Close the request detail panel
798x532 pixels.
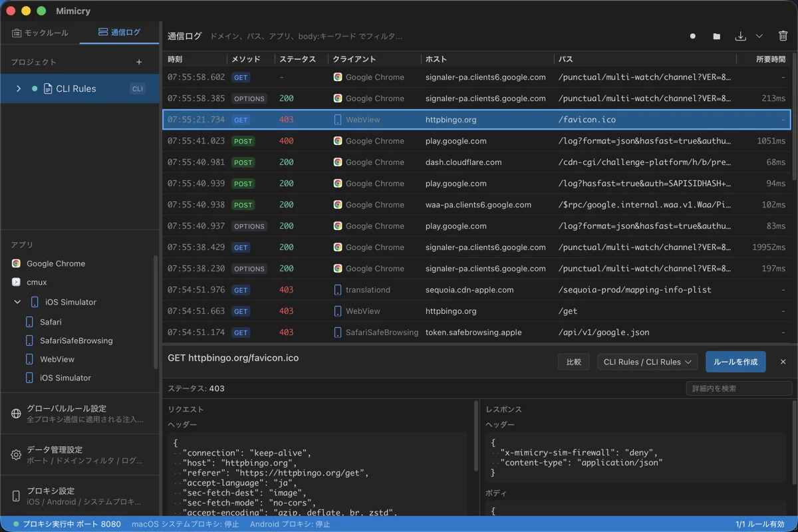pyautogui.click(x=783, y=362)
